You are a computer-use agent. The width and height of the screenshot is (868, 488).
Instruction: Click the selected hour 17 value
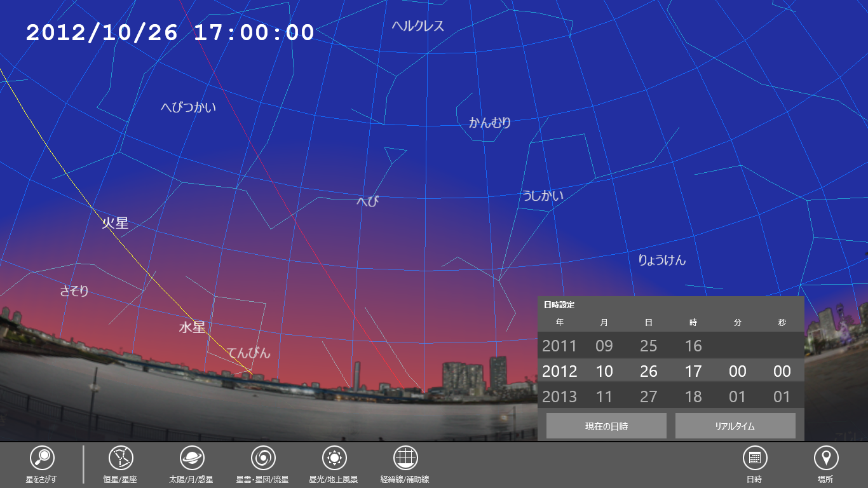click(693, 372)
